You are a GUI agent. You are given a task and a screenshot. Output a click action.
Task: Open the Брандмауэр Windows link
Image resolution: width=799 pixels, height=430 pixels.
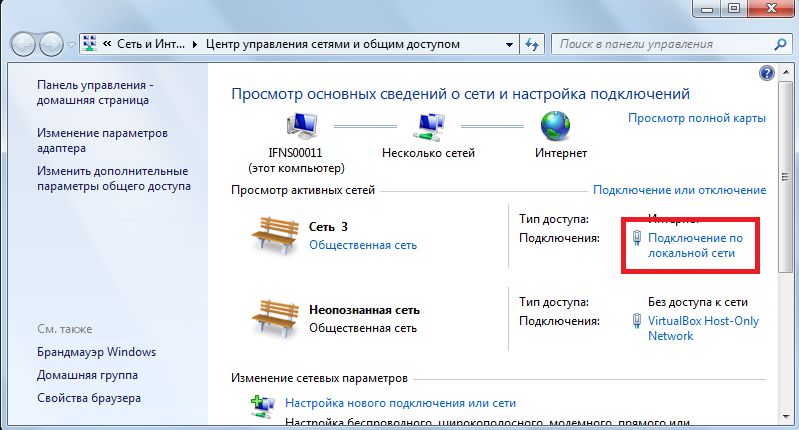point(96,352)
